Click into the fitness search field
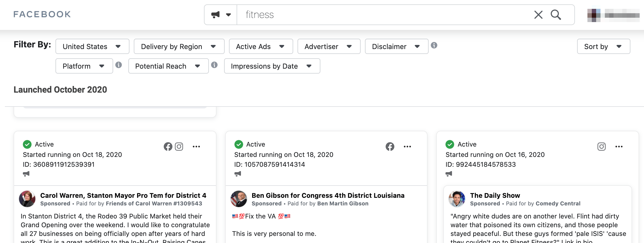The image size is (644, 243). point(381,15)
